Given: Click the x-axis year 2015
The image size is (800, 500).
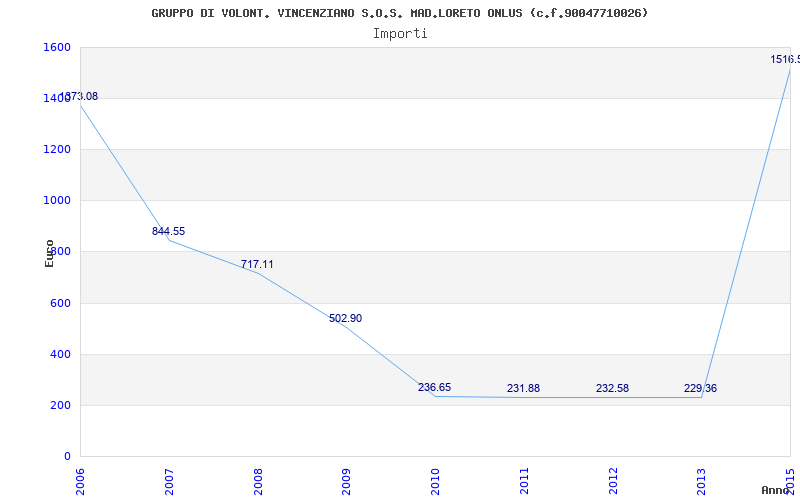Looking at the screenshot, I should (x=790, y=482).
